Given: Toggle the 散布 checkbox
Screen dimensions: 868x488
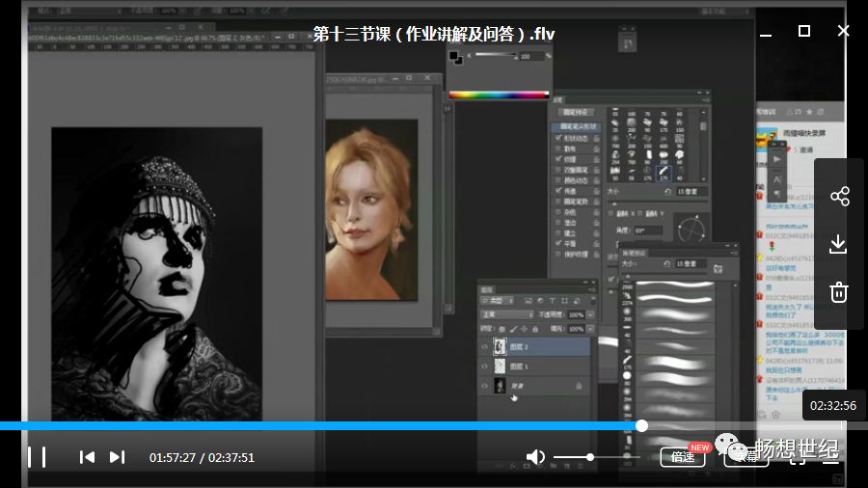Looking at the screenshot, I should click(x=558, y=149).
